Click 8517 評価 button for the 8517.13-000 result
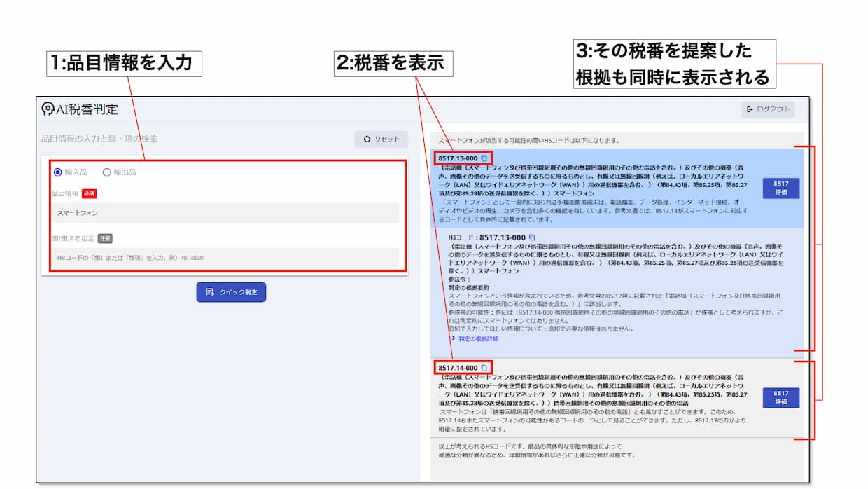Screen dimensions: 868x489 pos(780,188)
